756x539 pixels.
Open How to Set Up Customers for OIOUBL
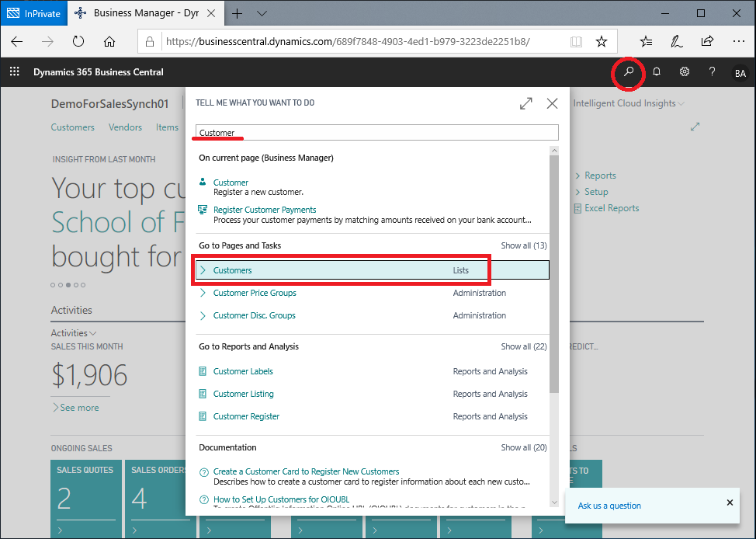pos(281,499)
